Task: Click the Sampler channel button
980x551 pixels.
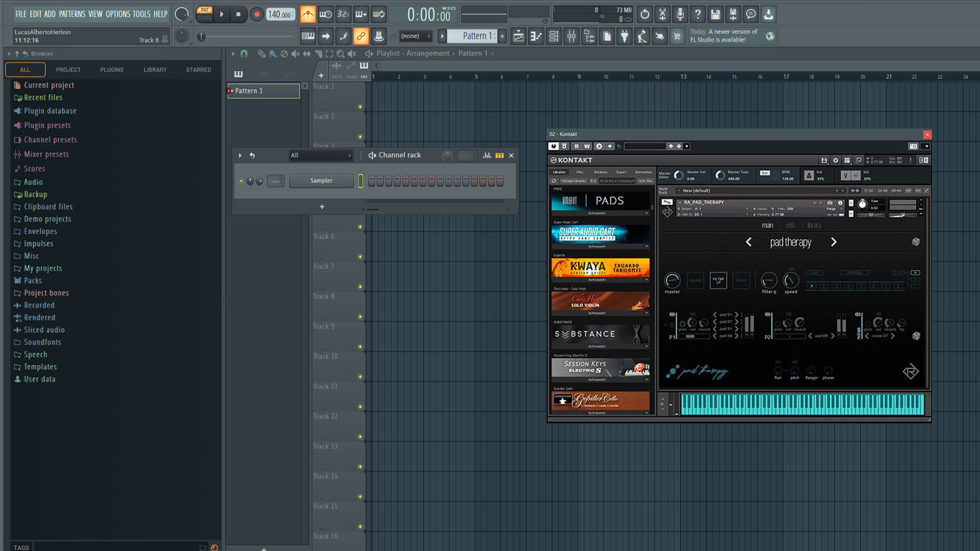Action: point(321,181)
